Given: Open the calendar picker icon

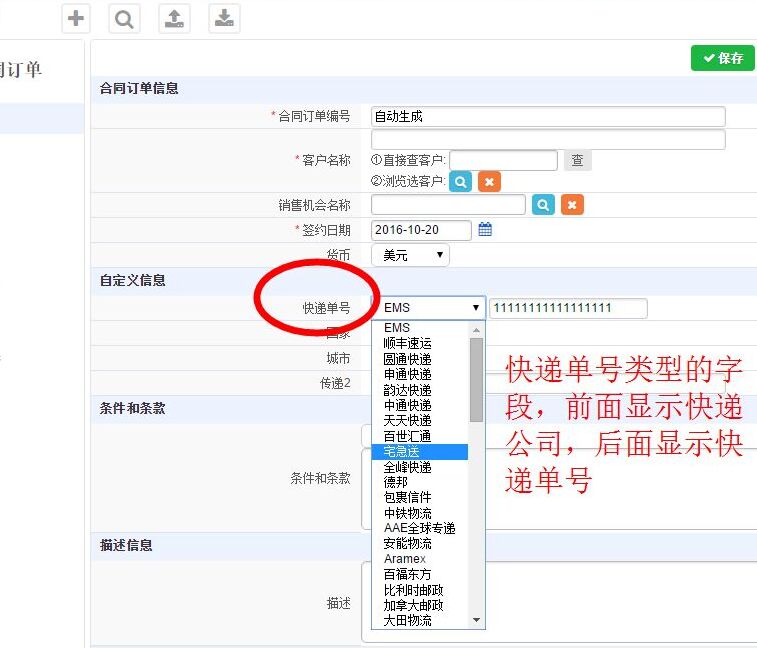Looking at the screenshot, I should point(485,229).
